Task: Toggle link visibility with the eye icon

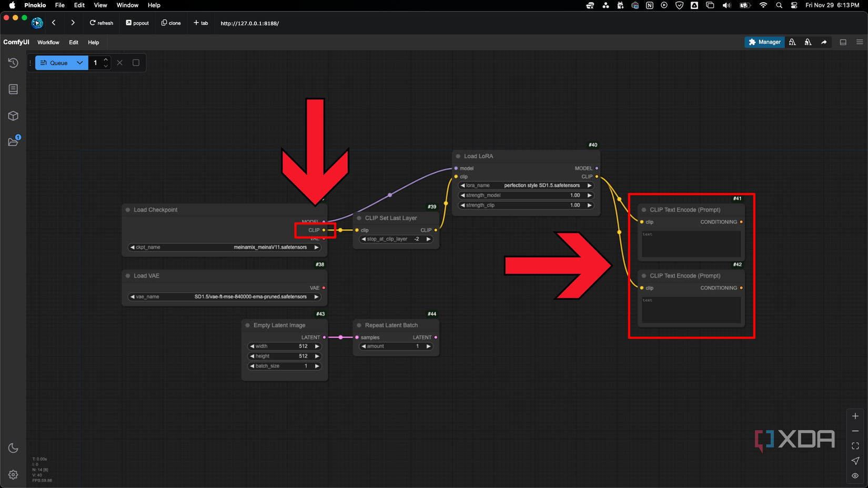Action: pyautogui.click(x=855, y=476)
